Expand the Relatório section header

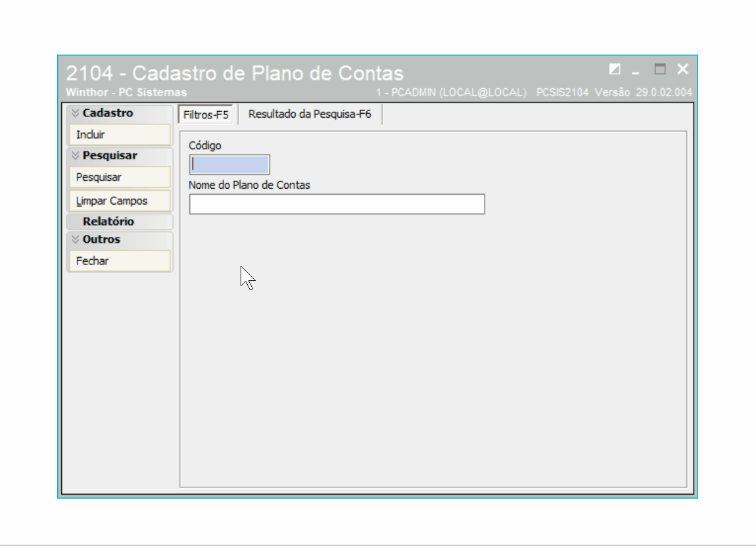click(120, 222)
